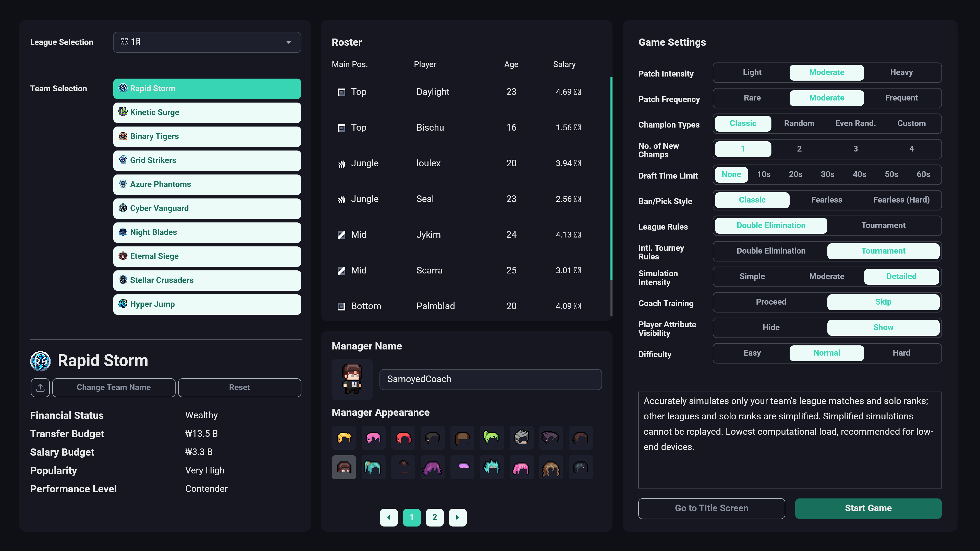
Task: Select Kinetic Surge team
Action: (207, 112)
